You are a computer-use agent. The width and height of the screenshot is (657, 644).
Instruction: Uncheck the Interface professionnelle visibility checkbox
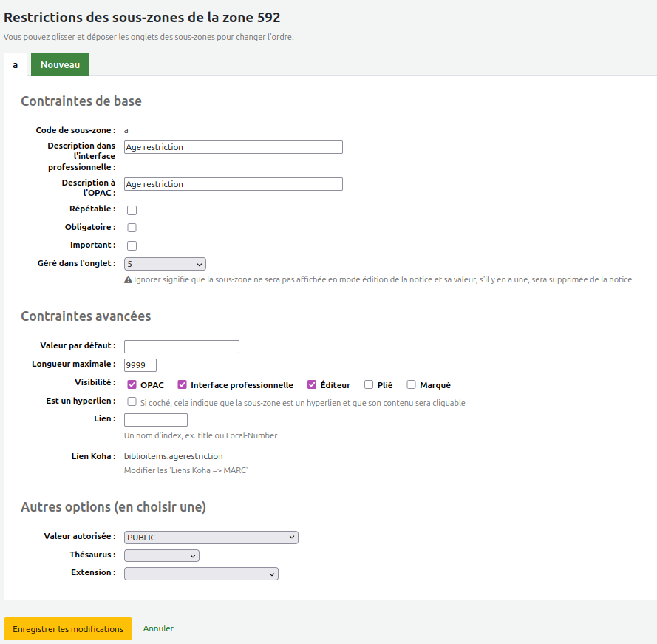coord(183,384)
